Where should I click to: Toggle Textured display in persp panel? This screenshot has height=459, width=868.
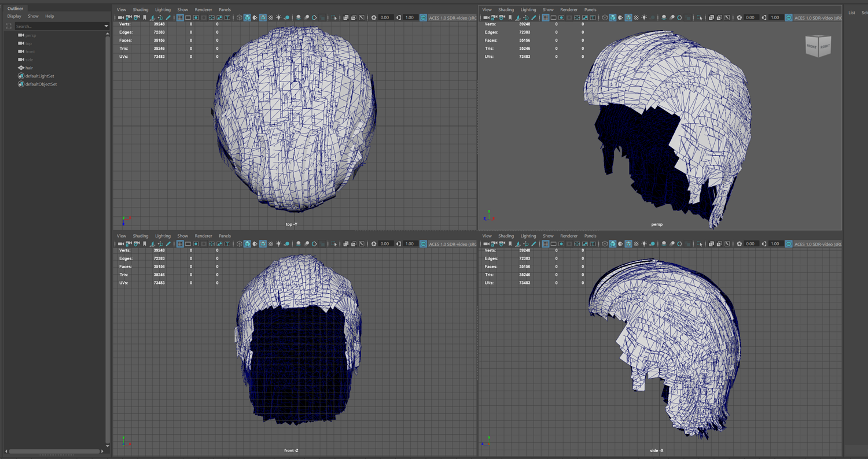click(637, 18)
